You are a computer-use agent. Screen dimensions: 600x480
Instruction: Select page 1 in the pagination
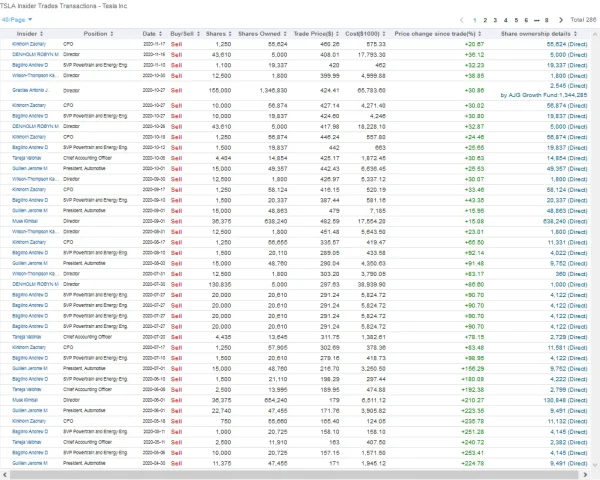(x=474, y=20)
